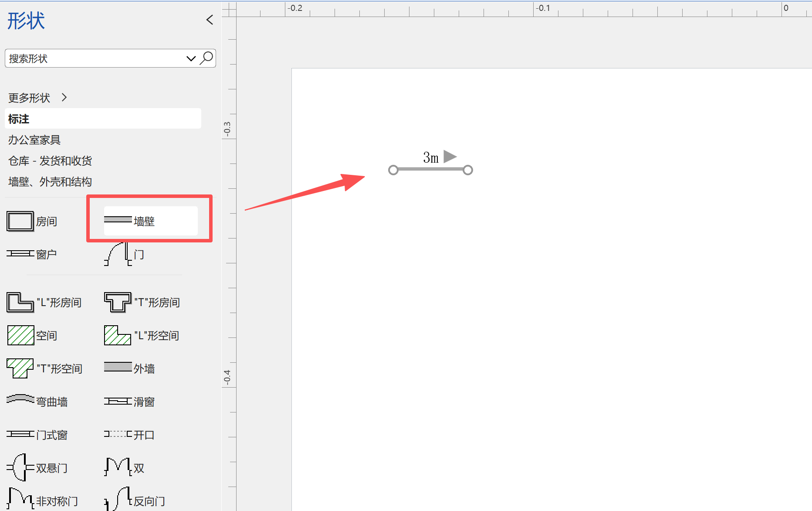
Task: Choose the "T"形空间 shape
Action: point(44,369)
